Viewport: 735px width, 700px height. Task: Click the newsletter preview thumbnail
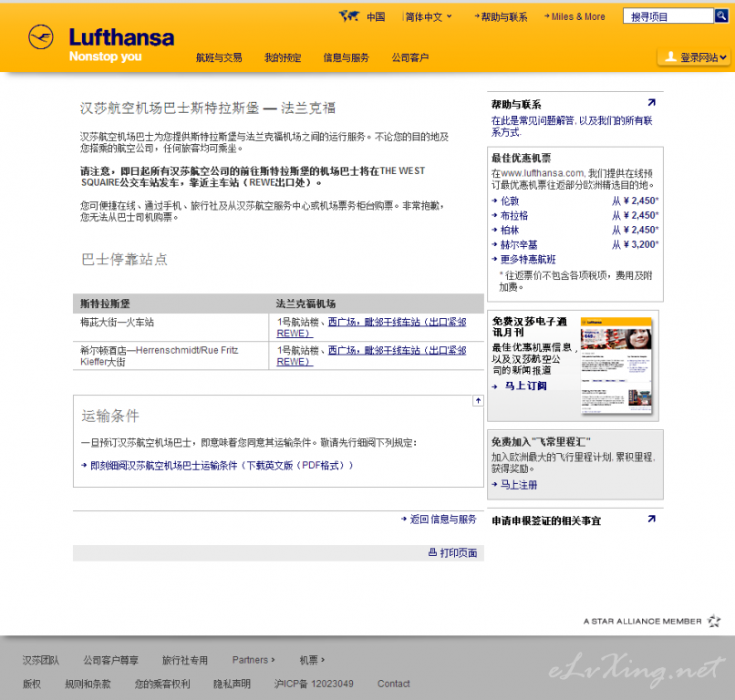[616, 366]
